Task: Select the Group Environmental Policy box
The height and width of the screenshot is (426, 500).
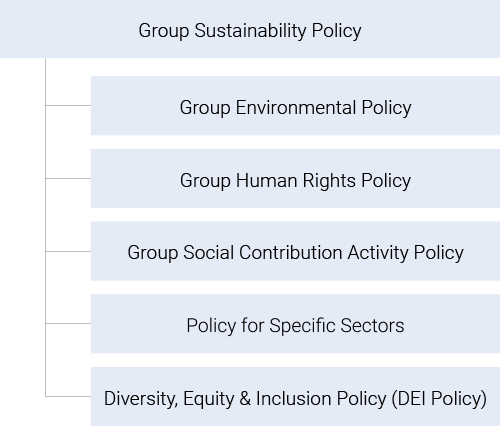Action: pos(295,106)
